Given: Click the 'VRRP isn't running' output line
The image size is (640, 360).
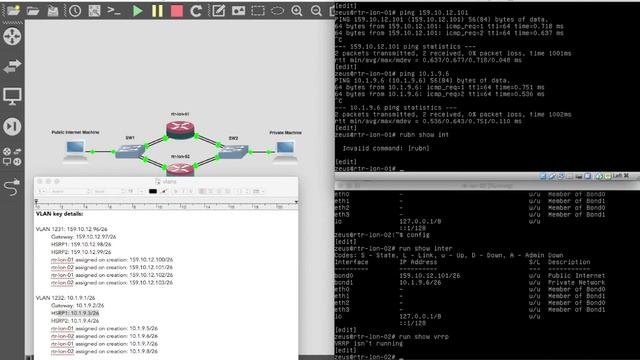Looking at the screenshot, I should point(369,344).
